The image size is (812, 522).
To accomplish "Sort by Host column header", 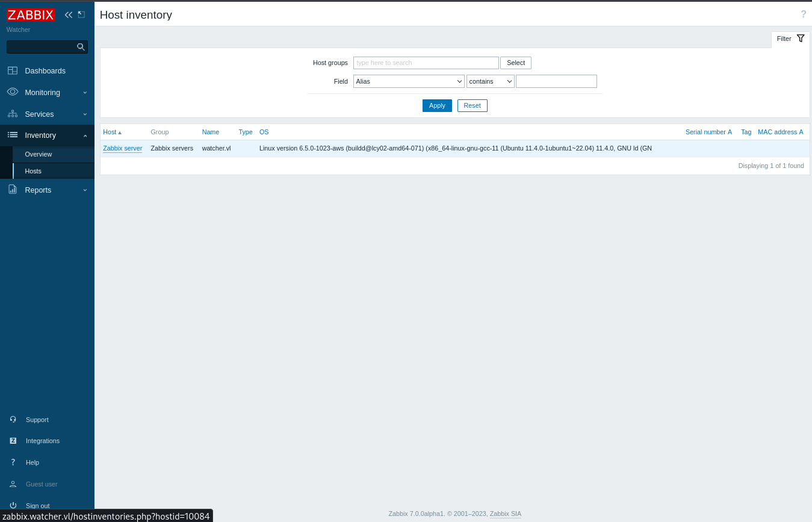I will tap(112, 132).
